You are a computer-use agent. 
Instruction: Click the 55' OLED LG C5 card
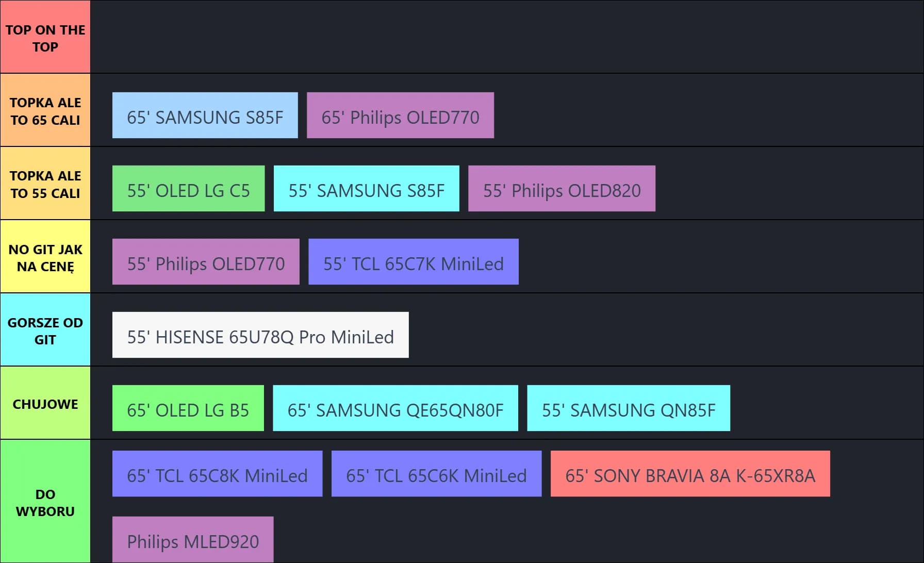point(188,189)
